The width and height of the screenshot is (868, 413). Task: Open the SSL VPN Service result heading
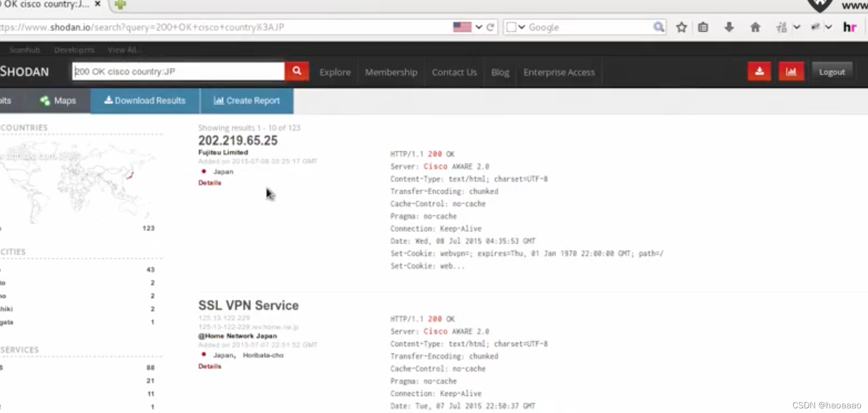pyautogui.click(x=249, y=305)
